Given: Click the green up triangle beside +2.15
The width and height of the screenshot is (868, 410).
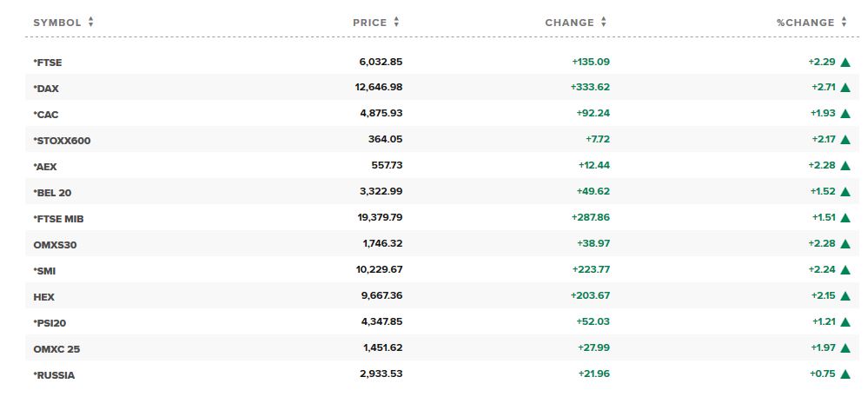Looking at the screenshot, I should (x=845, y=295).
